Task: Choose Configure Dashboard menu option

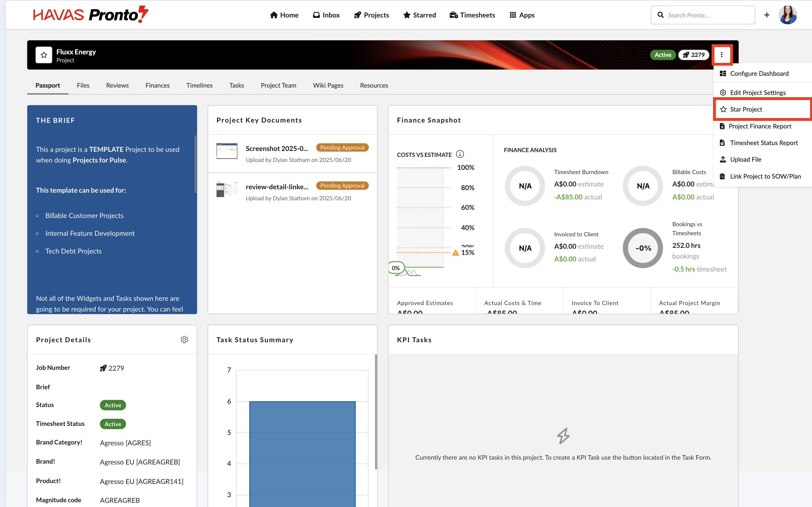Action: (759, 74)
